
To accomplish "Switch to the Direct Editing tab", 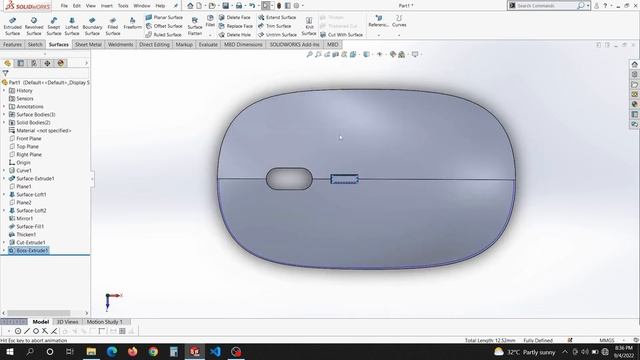I will pyautogui.click(x=154, y=44).
